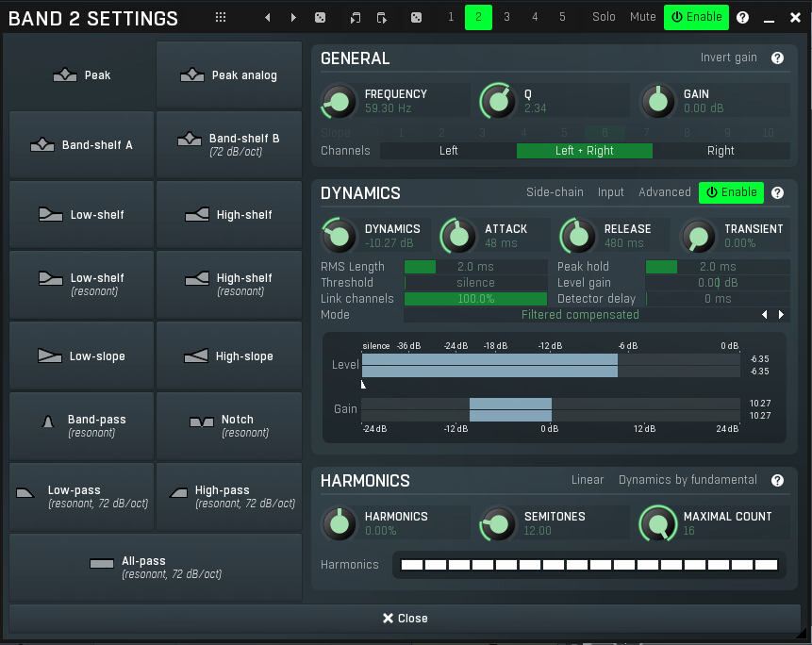Click the Link channels slider
Viewport: 812px width, 645px height.
[x=475, y=299]
